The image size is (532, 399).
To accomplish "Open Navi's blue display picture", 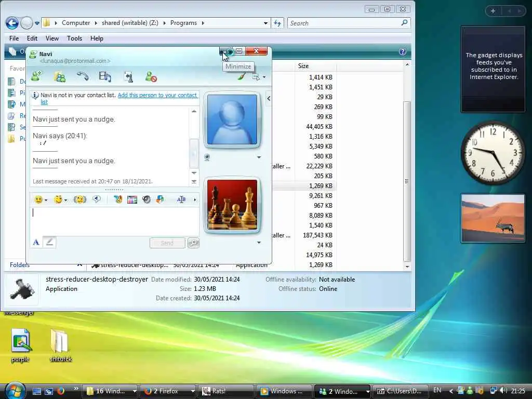I will click(x=232, y=119).
